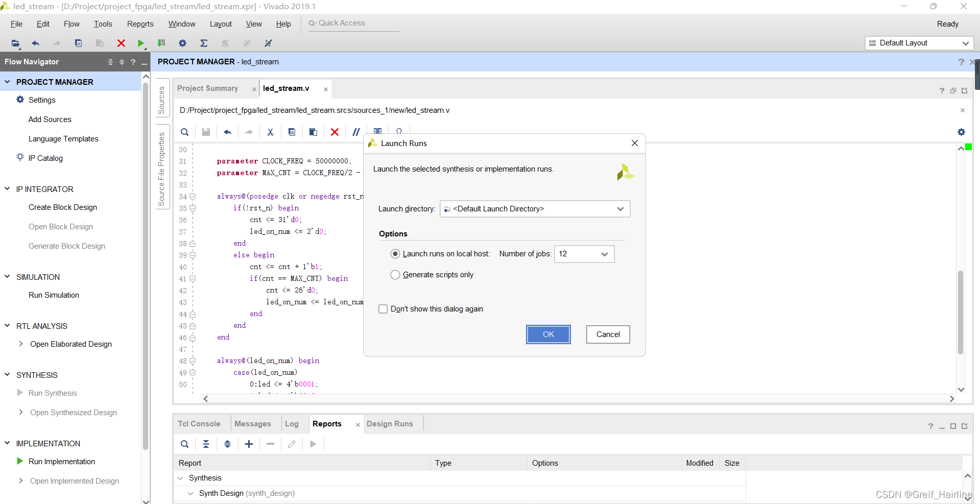This screenshot has width=980, height=504.
Task: Click the plus Add report icon
Action: (249, 444)
